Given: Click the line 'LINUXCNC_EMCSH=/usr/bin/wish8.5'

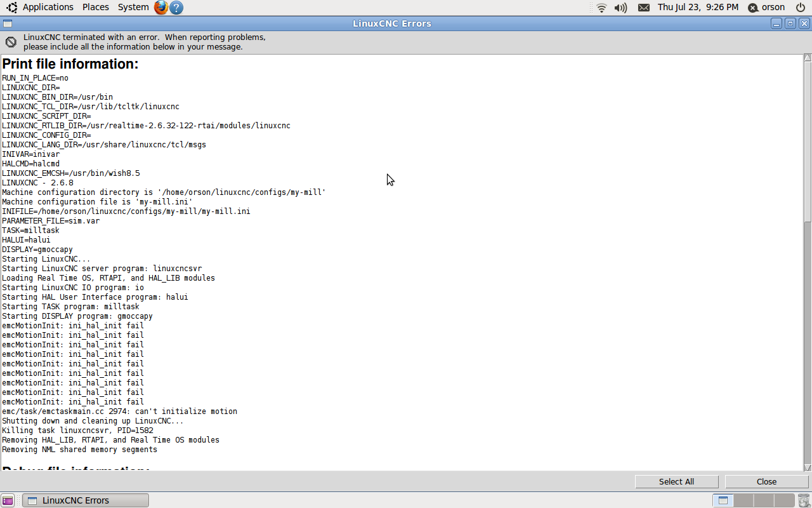Looking at the screenshot, I should (x=71, y=173).
